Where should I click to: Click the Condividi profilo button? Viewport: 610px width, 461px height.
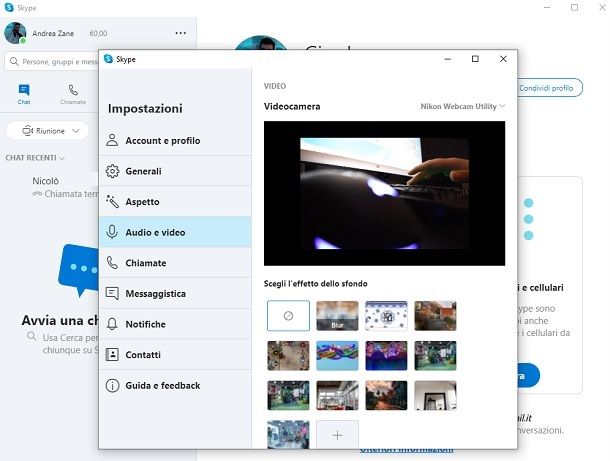[549, 88]
